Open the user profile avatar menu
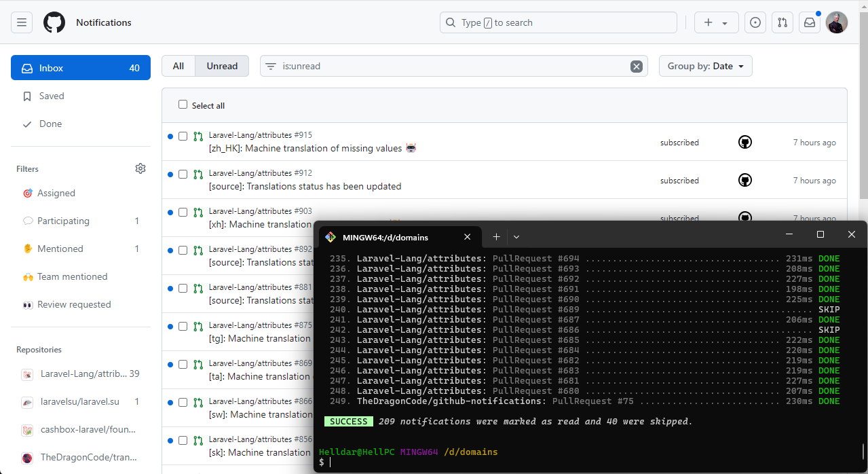868x474 pixels. point(837,22)
